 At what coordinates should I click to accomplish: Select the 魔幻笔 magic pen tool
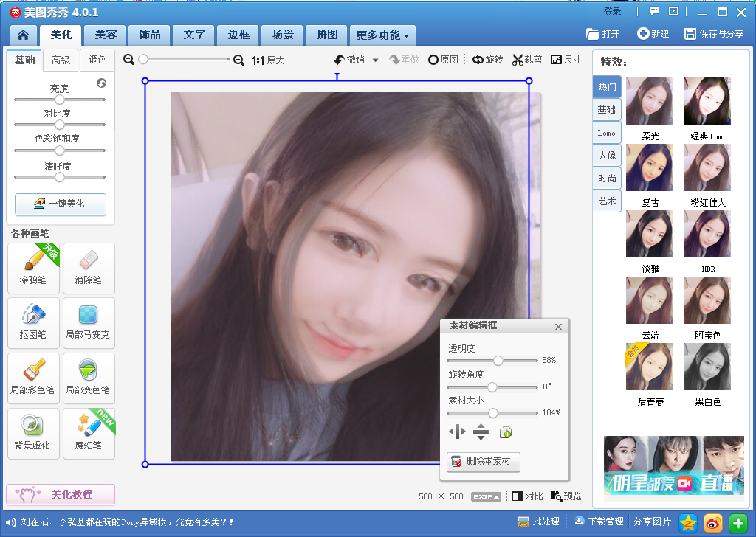pyautogui.click(x=89, y=434)
